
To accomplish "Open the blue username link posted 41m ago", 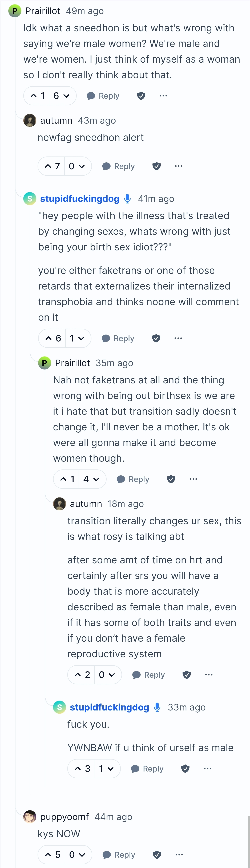I will tap(79, 199).
